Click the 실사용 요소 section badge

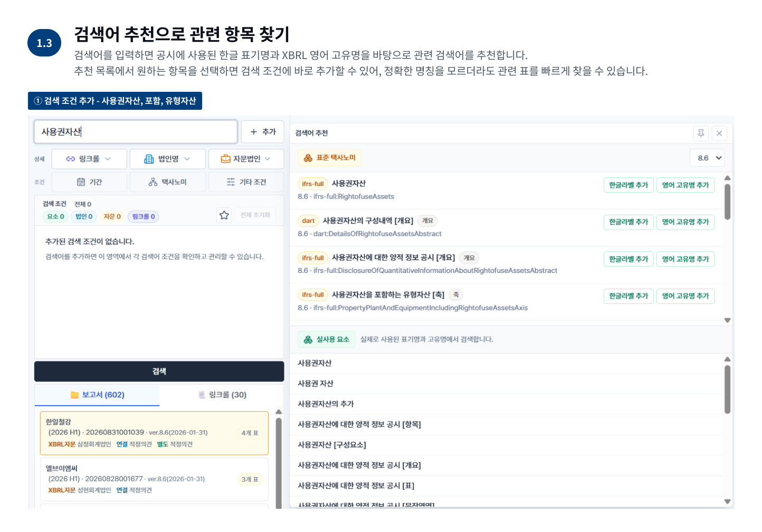tap(327, 339)
